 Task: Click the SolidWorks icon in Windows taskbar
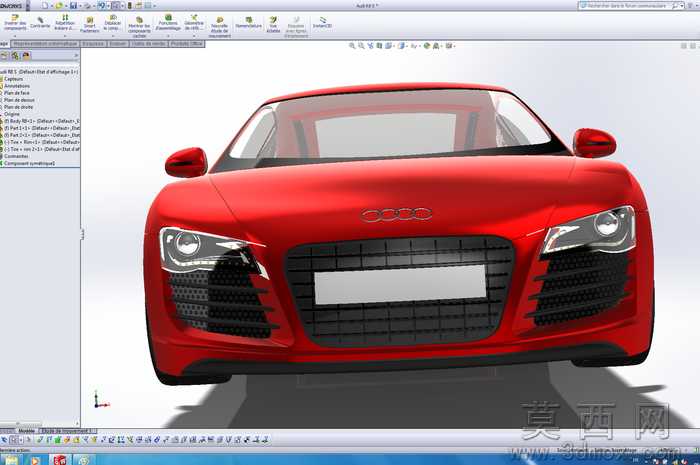pos(59,460)
